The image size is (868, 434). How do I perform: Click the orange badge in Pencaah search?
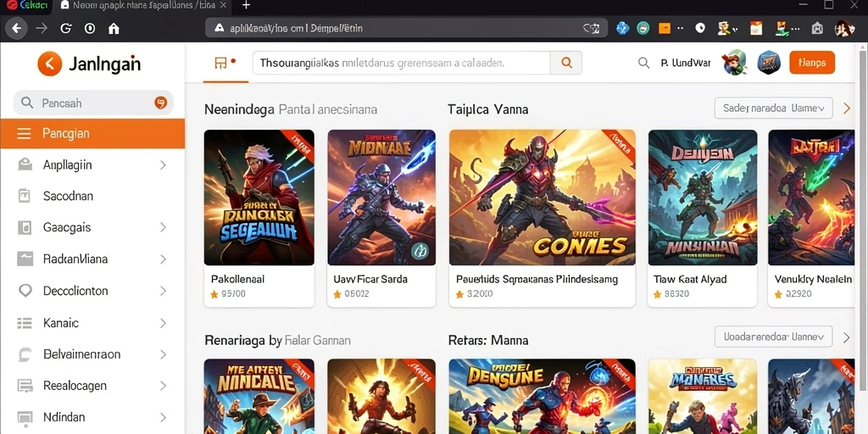[160, 103]
